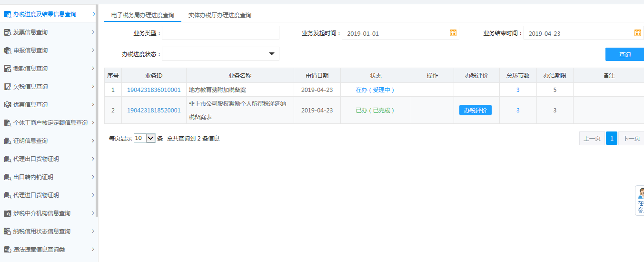Expand 欠税信息查询 chevron arrow
This screenshot has height=262, width=644.
(x=93, y=87)
